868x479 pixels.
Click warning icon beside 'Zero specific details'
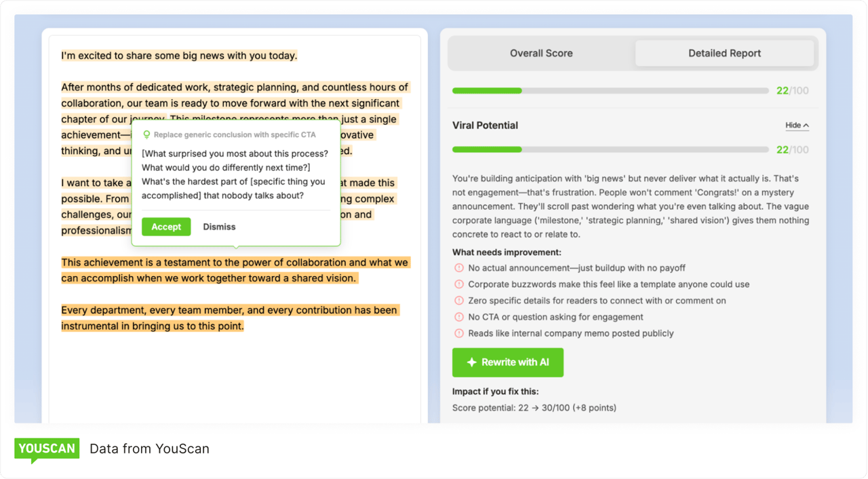pos(459,301)
